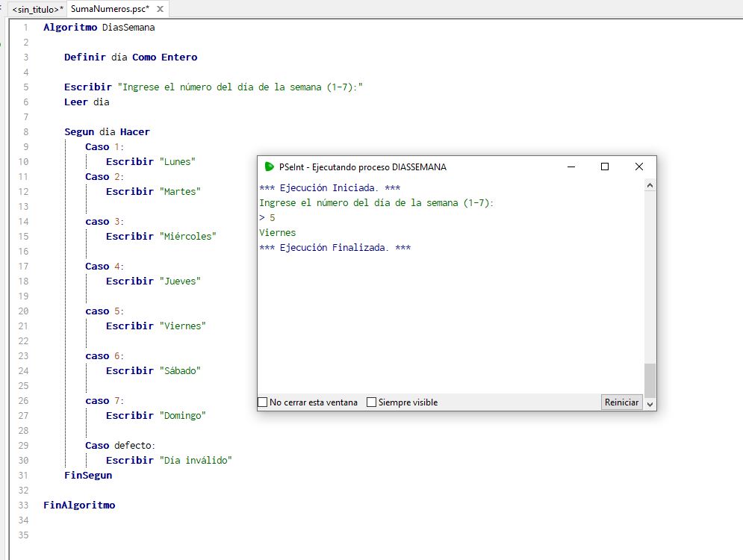Viewport: 743px width, 560px height.
Task: Maximize the PSeInt execution window
Action: point(605,167)
